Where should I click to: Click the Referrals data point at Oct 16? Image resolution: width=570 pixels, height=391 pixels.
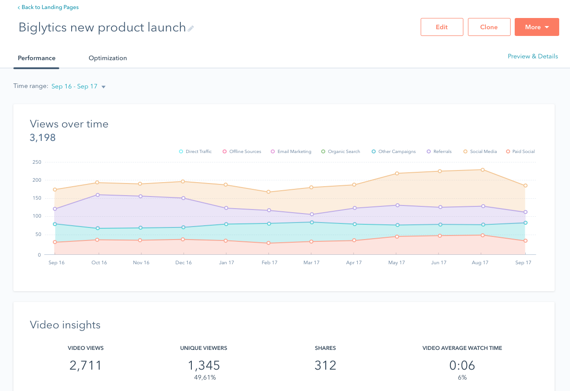(97, 195)
